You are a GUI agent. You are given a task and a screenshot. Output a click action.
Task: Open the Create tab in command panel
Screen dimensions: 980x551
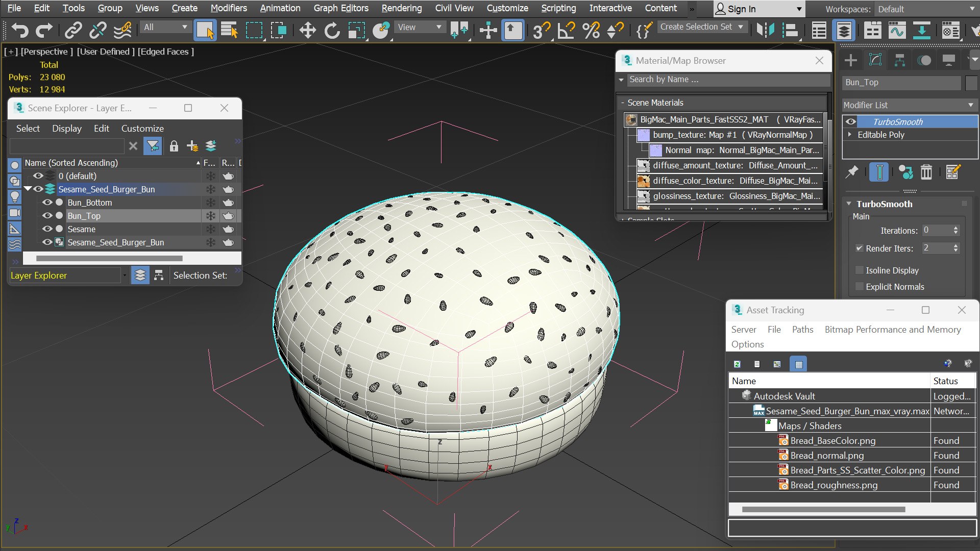(851, 60)
